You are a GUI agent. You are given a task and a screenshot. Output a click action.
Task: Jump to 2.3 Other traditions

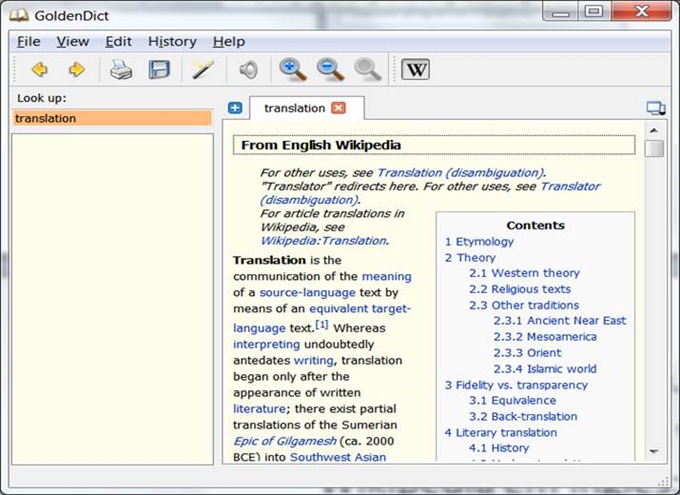pyautogui.click(x=524, y=305)
